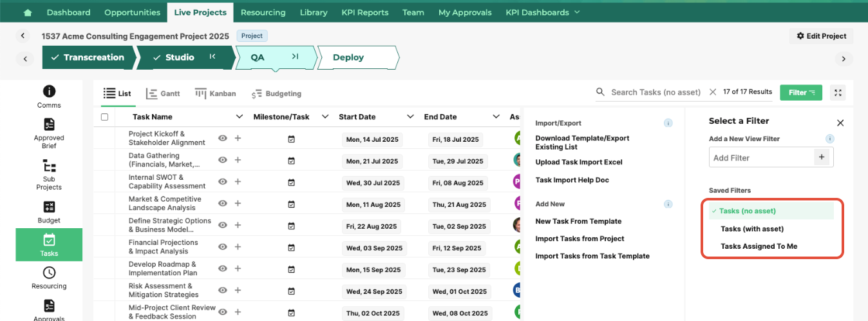Click the Search Tasks field
The width and height of the screenshot is (868, 321).
pyautogui.click(x=656, y=92)
